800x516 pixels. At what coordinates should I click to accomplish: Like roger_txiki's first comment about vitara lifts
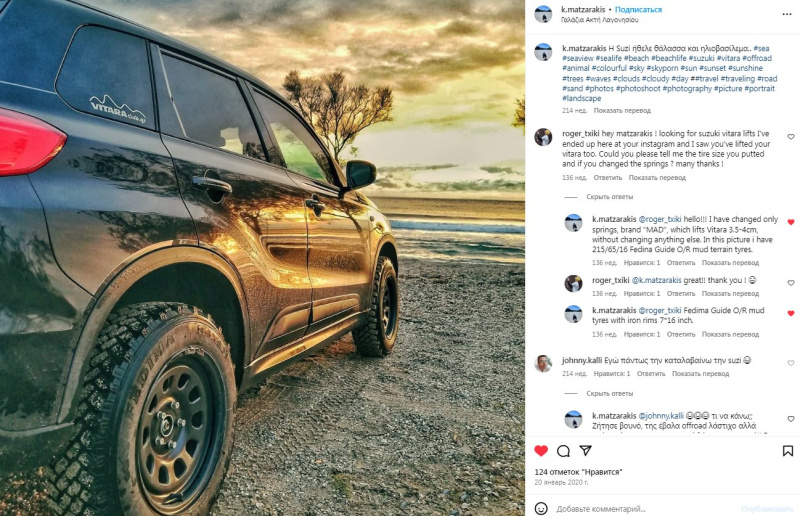(x=791, y=137)
